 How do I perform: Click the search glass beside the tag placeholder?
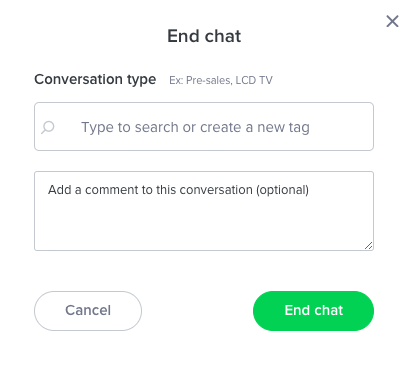point(48,127)
